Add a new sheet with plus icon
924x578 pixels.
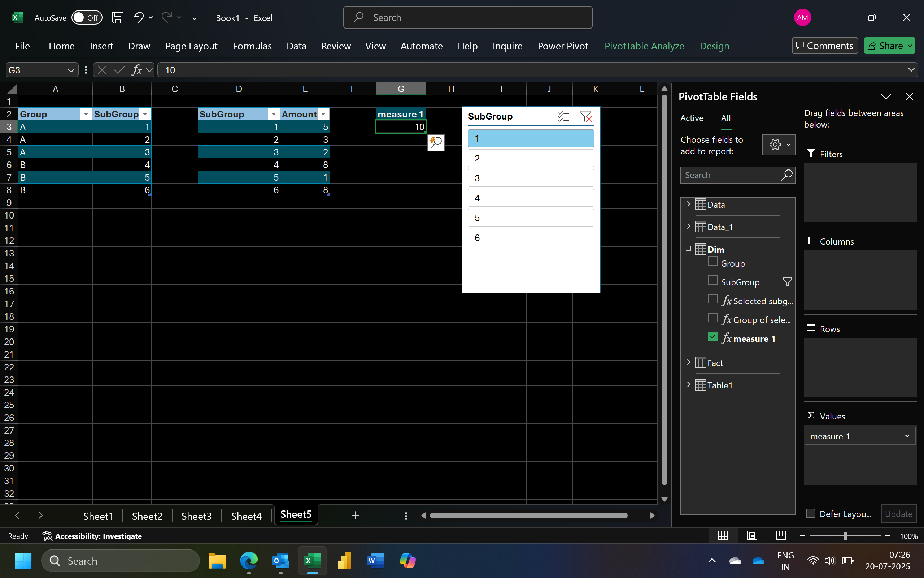[x=355, y=515]
